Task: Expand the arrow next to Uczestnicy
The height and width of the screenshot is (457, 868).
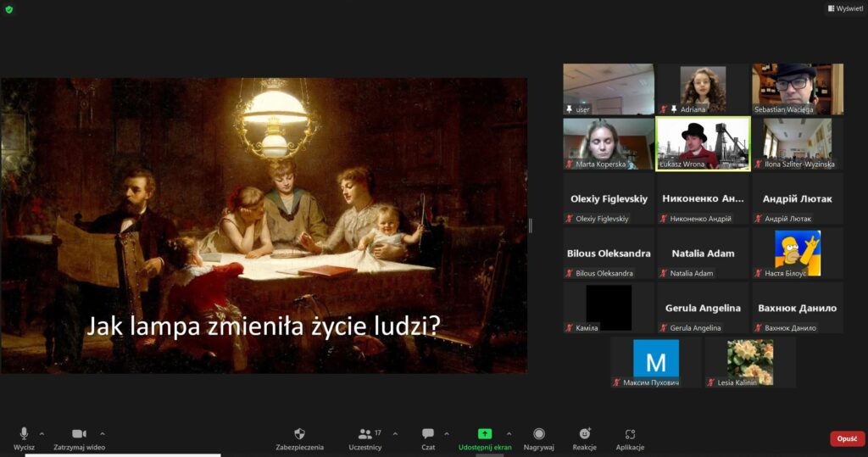Action: tap(395, 433)
